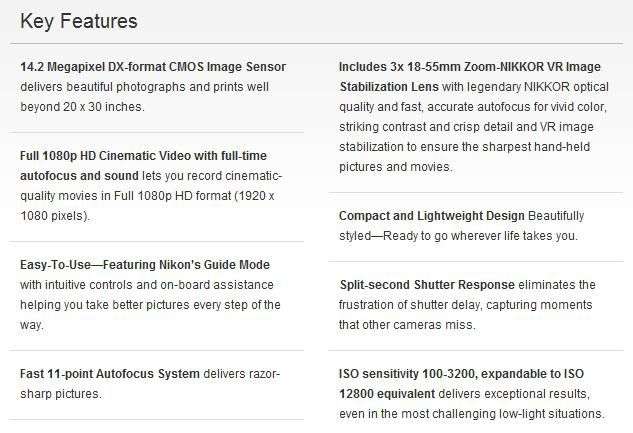Viewport: 633px width, 433px height.
Task: Select the Split-second Shutter Response heading
Action: [x=427, y=285]
